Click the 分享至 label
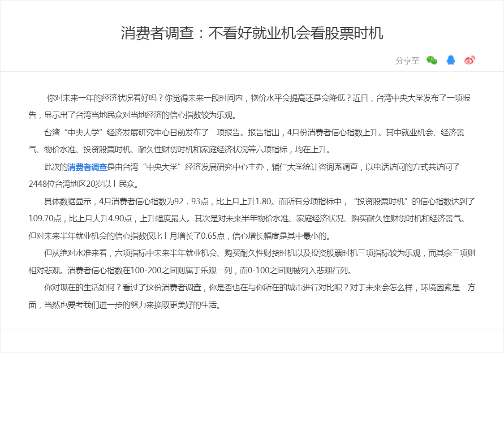504x448 pixels. (x=407, y=61)
